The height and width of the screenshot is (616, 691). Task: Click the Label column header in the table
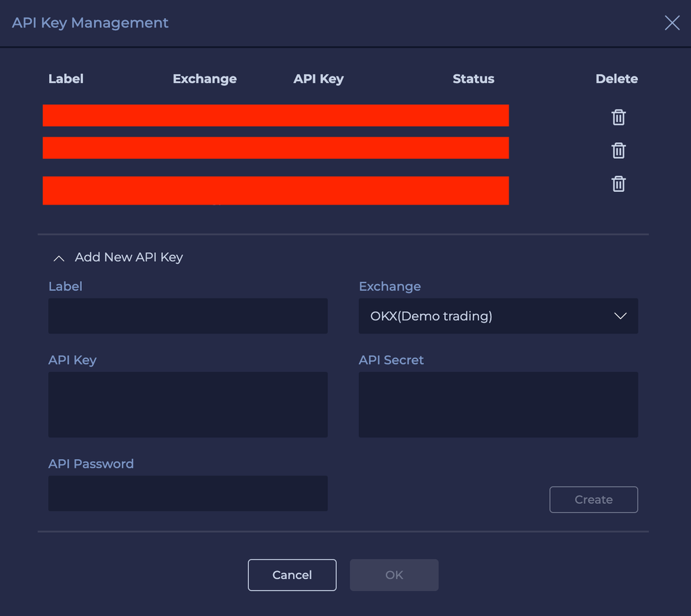[66, 79]
